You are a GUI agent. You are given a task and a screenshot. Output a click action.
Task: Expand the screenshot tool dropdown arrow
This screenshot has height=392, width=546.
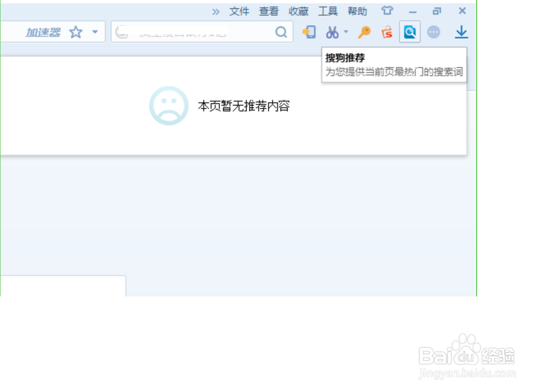[346, 32]
